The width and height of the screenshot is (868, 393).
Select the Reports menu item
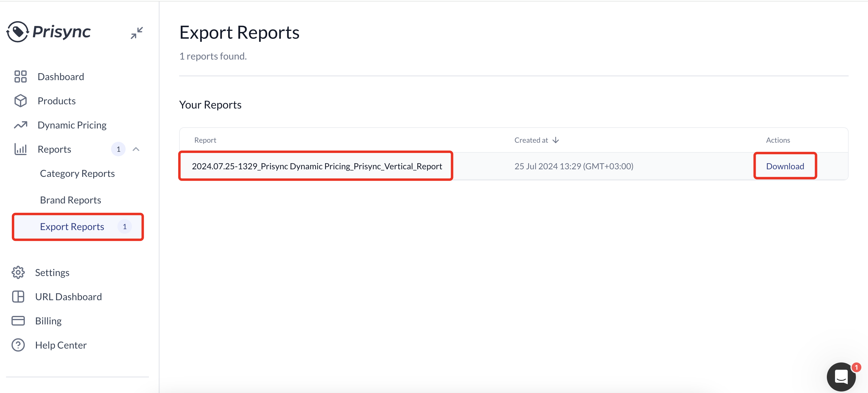(x=54, y=149)
